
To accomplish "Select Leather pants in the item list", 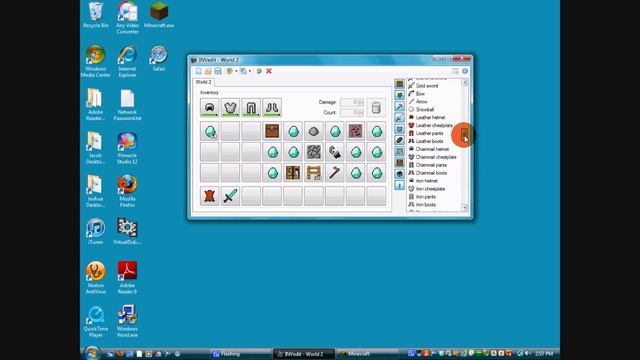I will pyautogui.click(x=426, y=133).
